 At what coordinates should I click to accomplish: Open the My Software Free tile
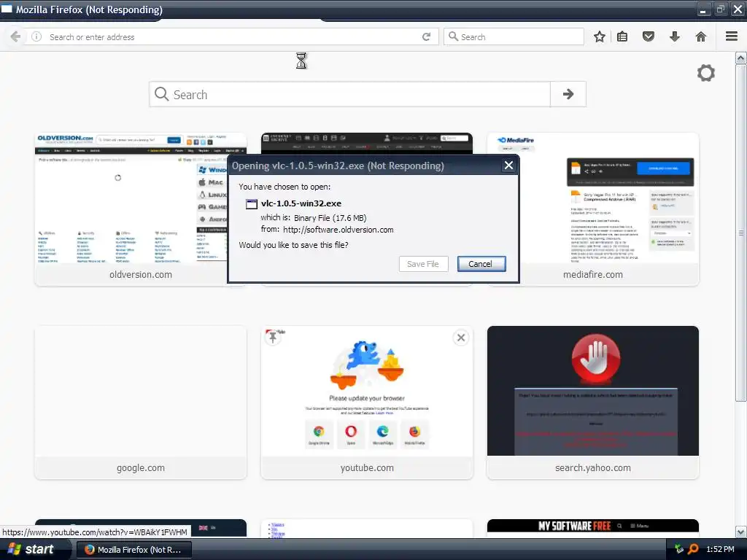pyautogui.click(x=592, y=528)
